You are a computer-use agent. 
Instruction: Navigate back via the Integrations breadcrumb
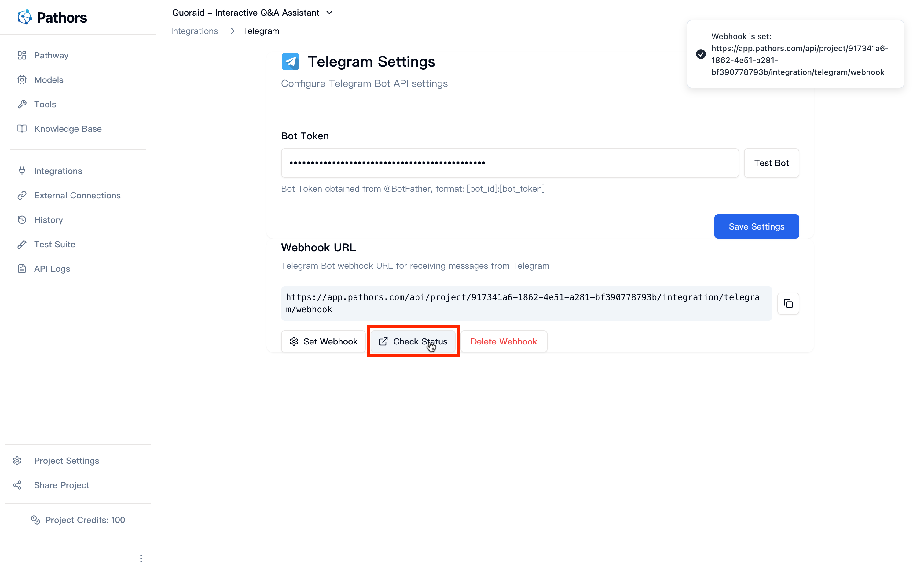pyautogui.click(x=194, y=31)
